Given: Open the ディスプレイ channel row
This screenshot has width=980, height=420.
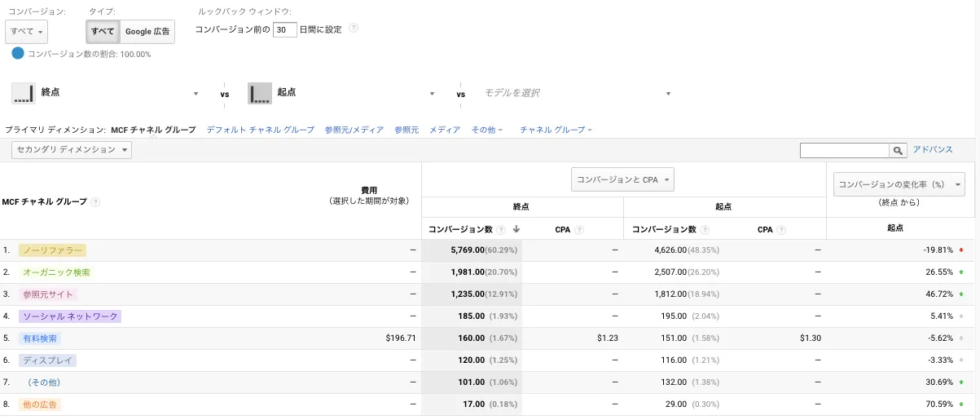Looking at the screenshot, I should (x=48, y=360).
